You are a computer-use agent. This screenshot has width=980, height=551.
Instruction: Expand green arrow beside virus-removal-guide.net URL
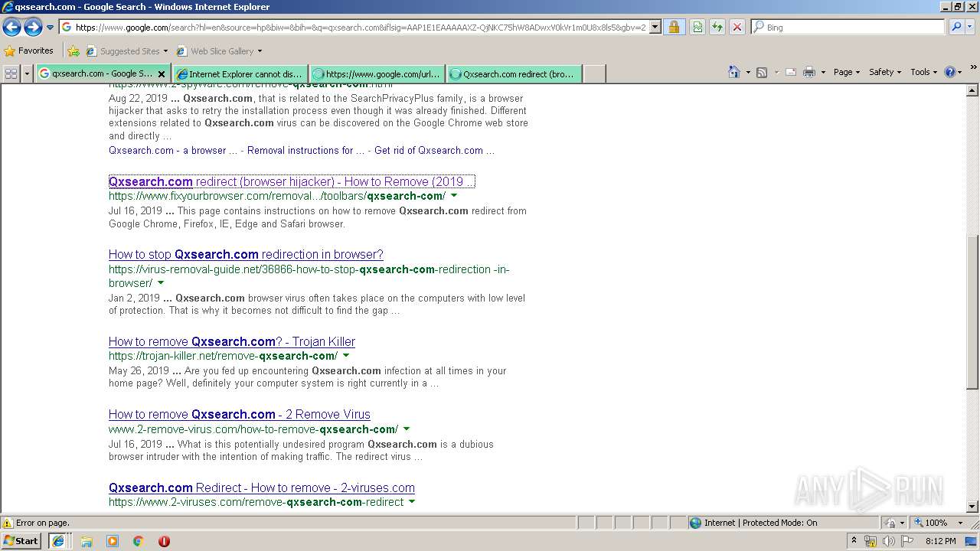pos(161,283)
